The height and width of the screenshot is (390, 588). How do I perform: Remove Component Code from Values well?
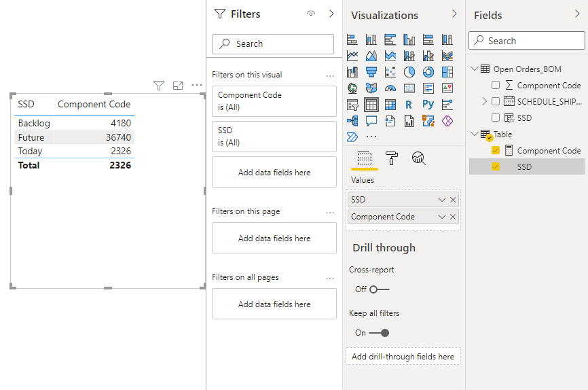click(x=453, y=217)
